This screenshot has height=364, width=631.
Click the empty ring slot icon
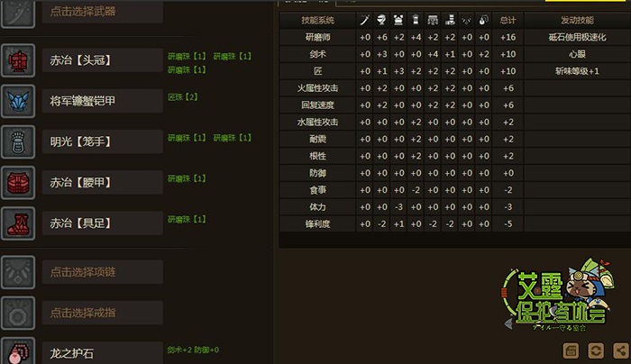(18, 313)
